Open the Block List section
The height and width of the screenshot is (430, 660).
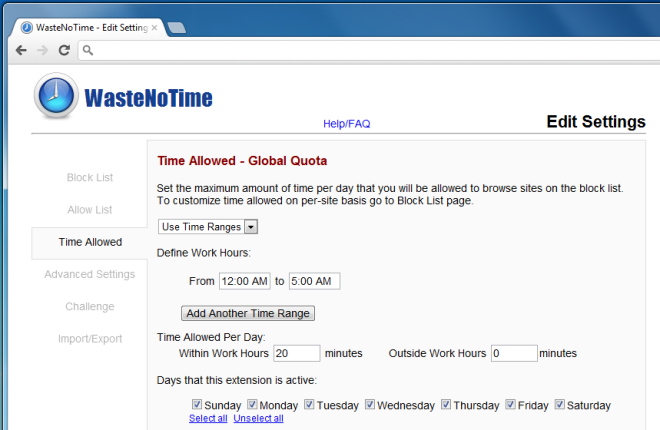point(90,178)
